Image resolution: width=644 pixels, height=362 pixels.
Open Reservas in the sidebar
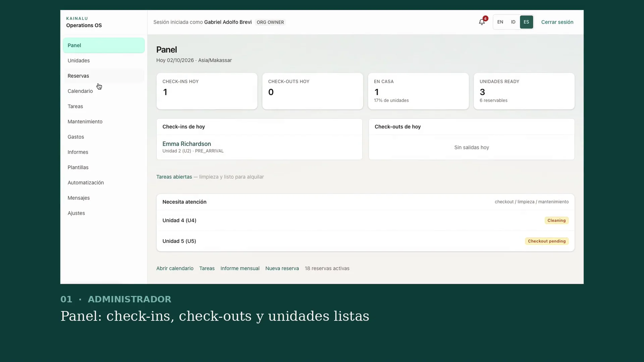click(x=104, y=76)
